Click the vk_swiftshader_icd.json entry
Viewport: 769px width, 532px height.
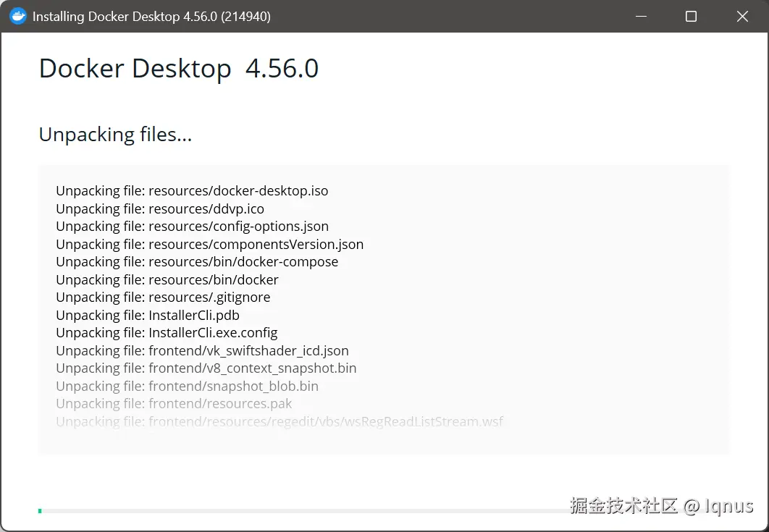202,350
